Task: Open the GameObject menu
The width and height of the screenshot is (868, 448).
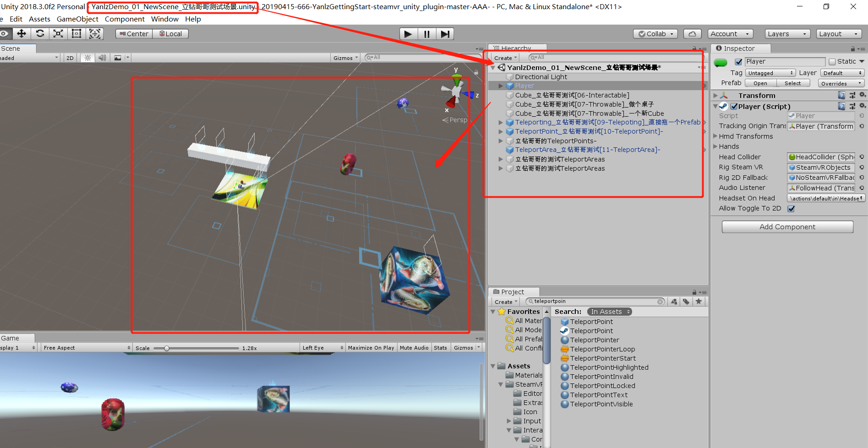Action: point(77,19)
